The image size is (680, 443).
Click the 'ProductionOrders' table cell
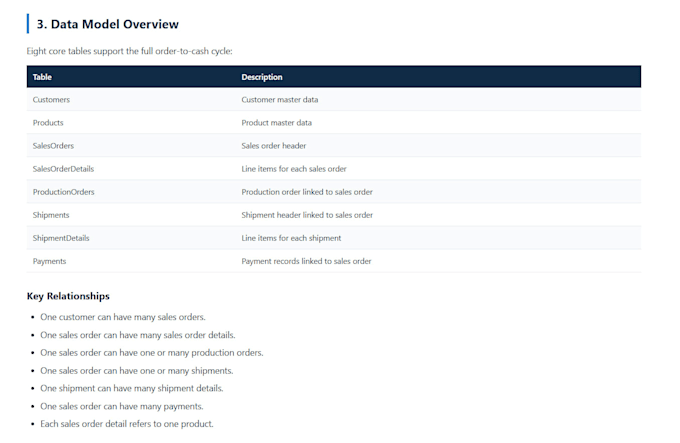[x=63, y=192]
